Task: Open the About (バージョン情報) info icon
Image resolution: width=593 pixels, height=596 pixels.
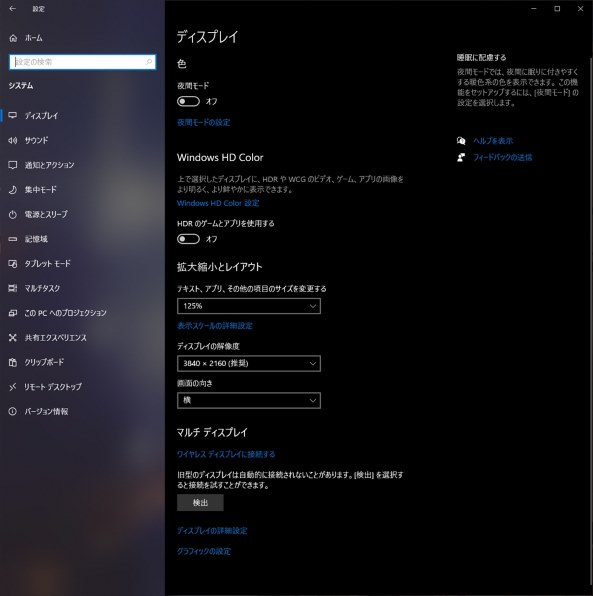Action: click(x=13, y=411)
